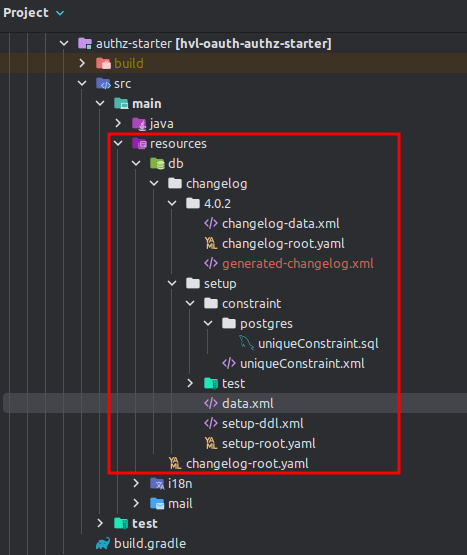Select changelog-data.xml in the tree
467x555 pixels.
tap(280, 224)
